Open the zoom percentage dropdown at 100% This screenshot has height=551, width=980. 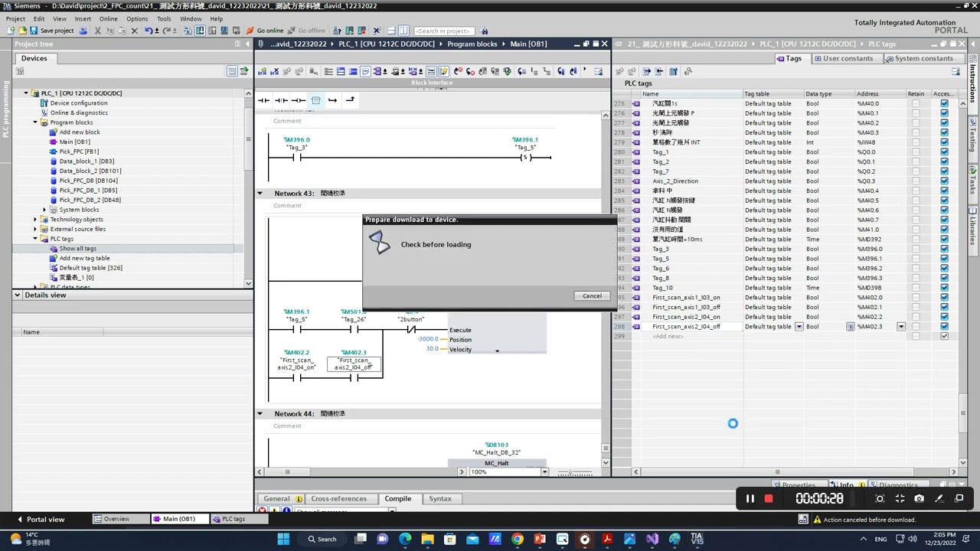pos(544,472)
